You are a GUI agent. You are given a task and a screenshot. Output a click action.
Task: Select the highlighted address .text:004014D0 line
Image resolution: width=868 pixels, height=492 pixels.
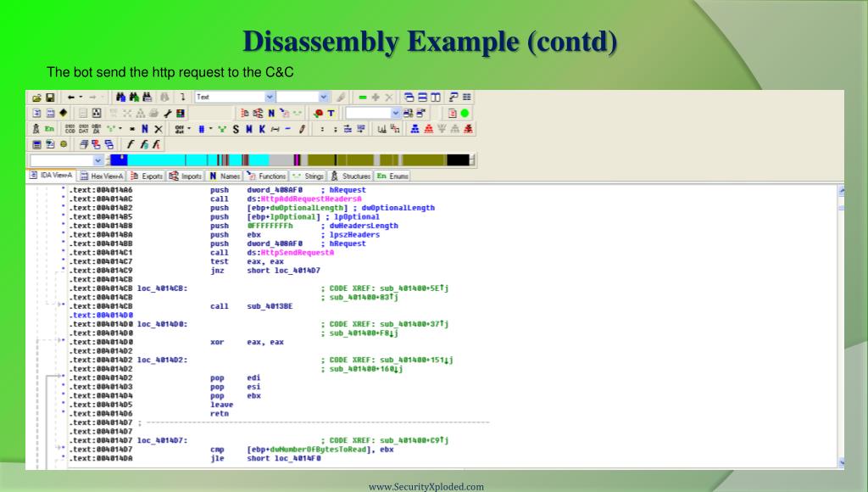[x=101, y=316]
